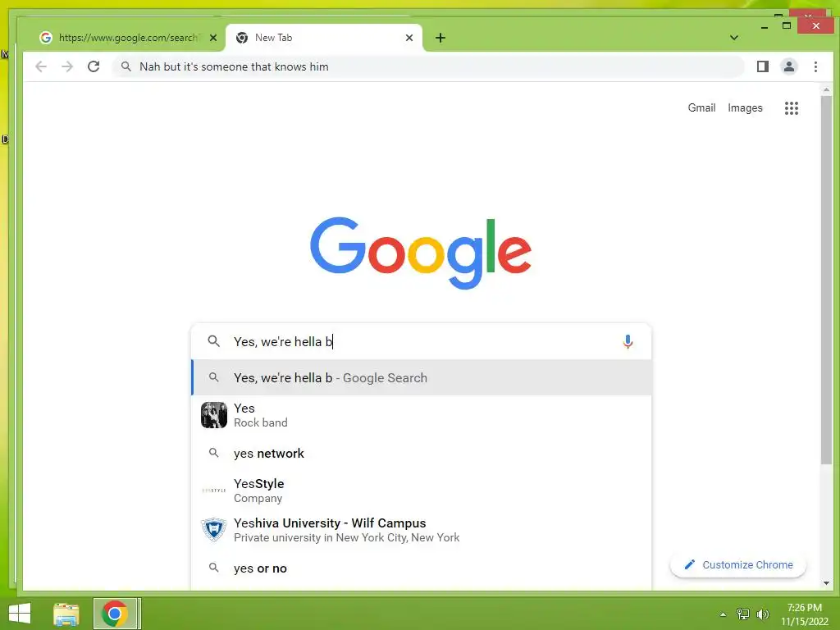Click the scrollbar down arrow

pyautogui.click(x=826, y=583)
